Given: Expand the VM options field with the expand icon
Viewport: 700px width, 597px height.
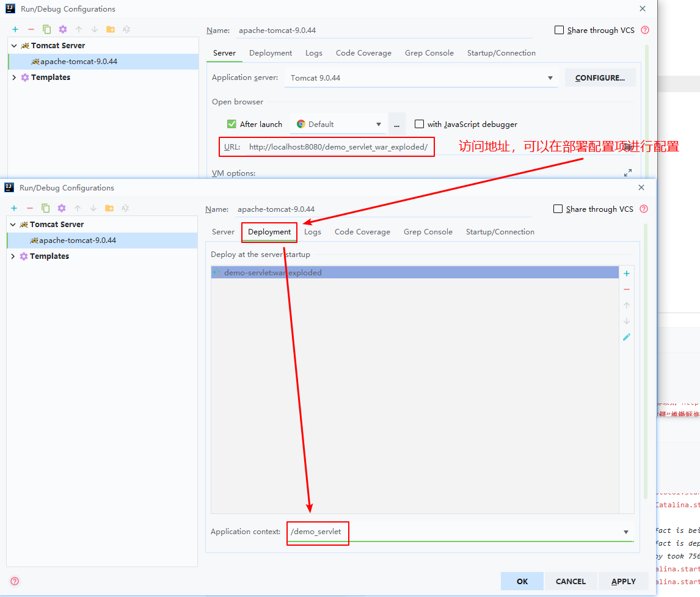Looking at the screenshot, I should point(628,173).
